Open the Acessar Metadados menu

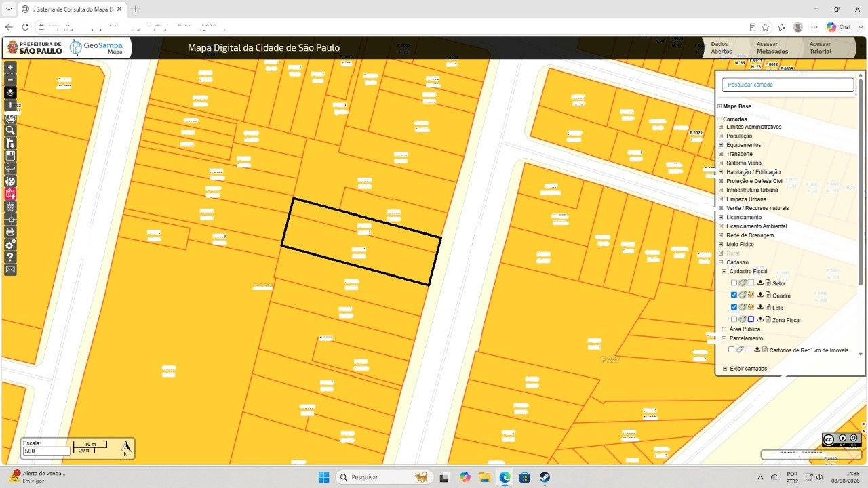pyautogui.click(x=772, y=47)
